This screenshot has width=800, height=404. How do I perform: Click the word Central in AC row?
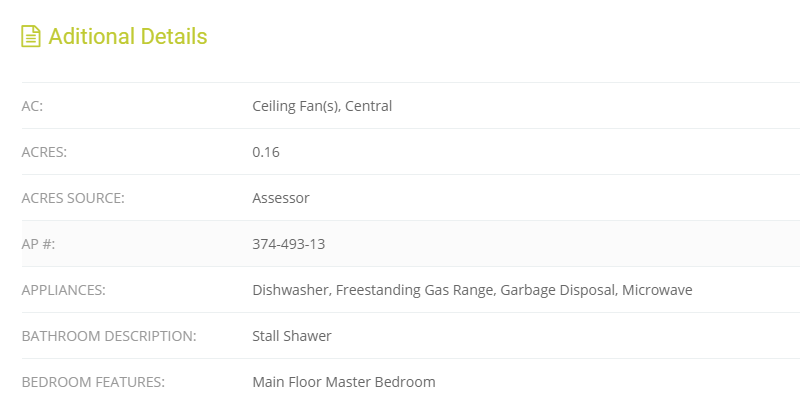[x=369, y=106]
